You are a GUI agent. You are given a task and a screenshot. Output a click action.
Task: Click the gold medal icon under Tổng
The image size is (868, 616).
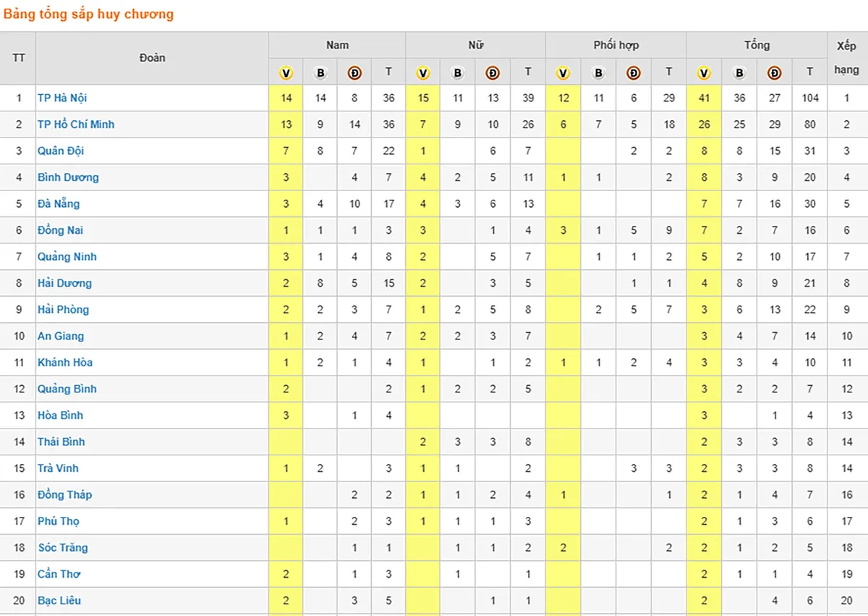(704, 72)
